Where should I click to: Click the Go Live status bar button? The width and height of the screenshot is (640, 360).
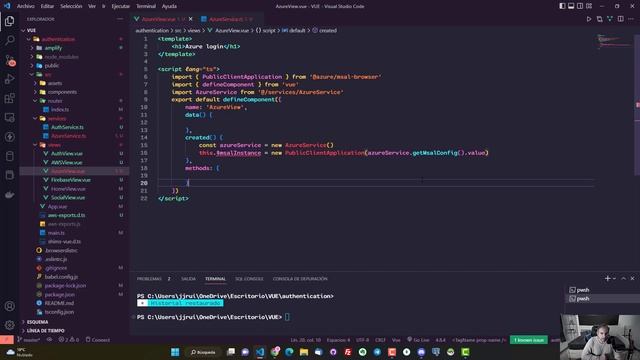(418, 340)
